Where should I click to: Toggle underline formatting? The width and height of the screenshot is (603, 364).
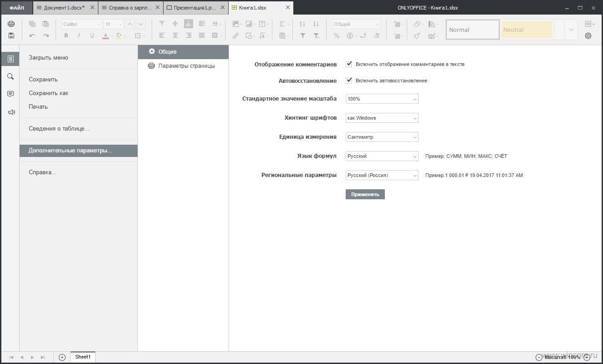[92, 35]
